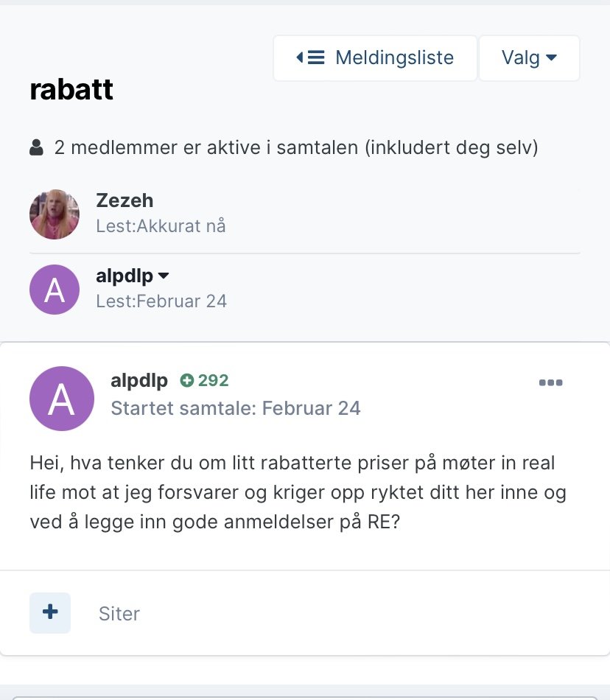This screenshot has width=610, height=700.
Task: Open alpdlp's profile from message header
Action: (x=139, y=380)
